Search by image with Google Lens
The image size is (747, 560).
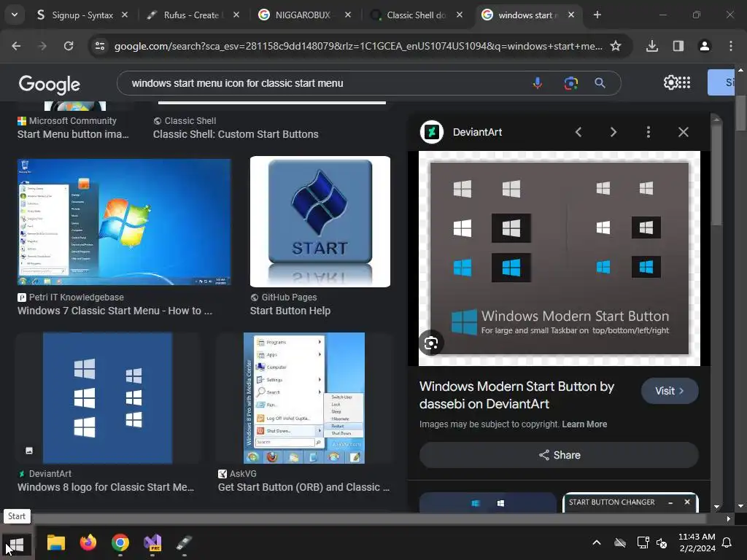pos(570,83)
